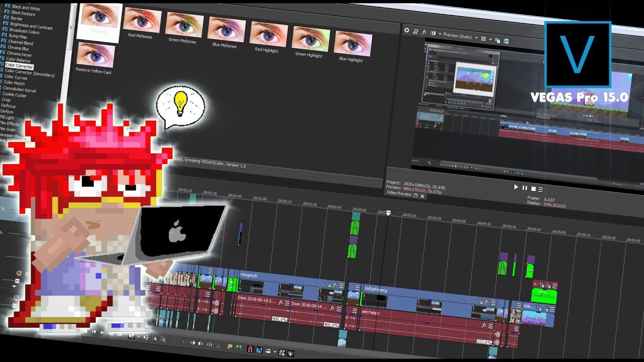
Task: Open the preview transport menu icon
Action: point(540,189)
